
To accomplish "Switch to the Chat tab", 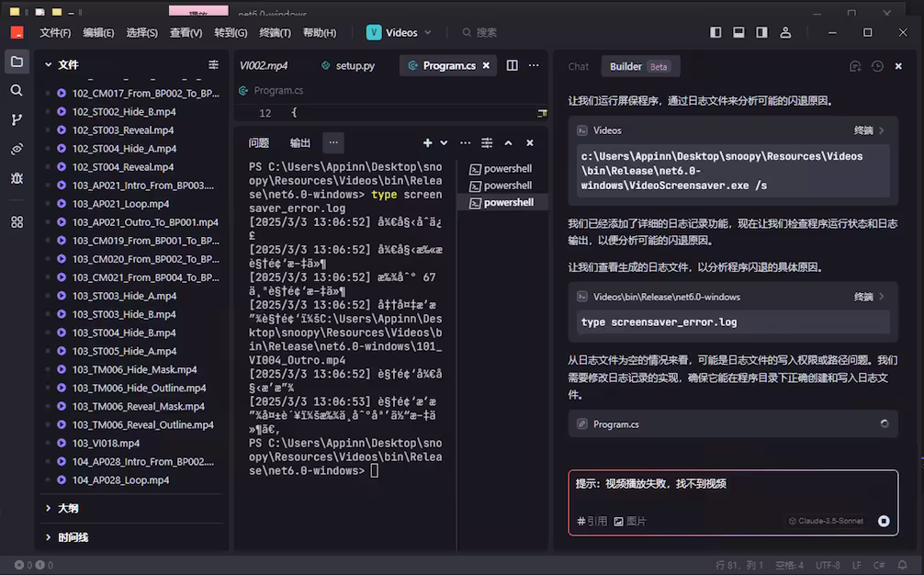I will pos(578,66).
